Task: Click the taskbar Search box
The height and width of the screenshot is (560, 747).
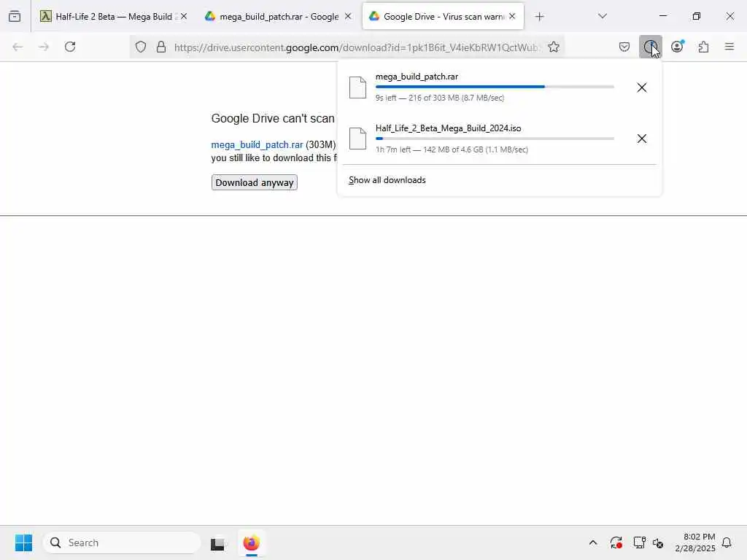Action: pos(122,542)
